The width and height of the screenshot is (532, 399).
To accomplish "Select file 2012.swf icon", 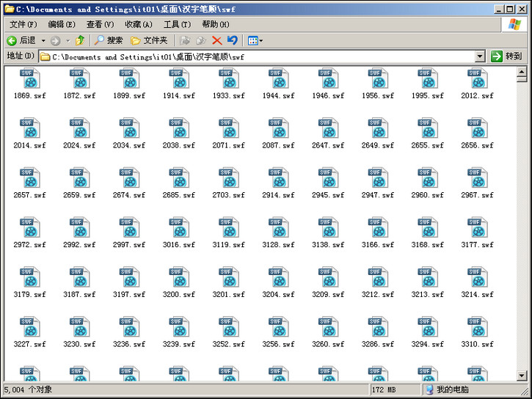I will (x=478, y=78).
